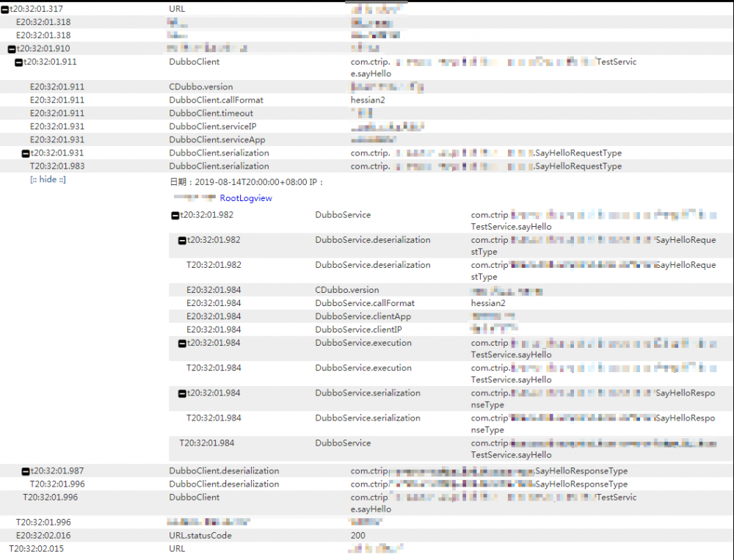Click the T20:32:01.982 DubboService.deserialization timestamp
Image resolution: width=734 pixels, height=560 pixels.
(x=214, y=264)
